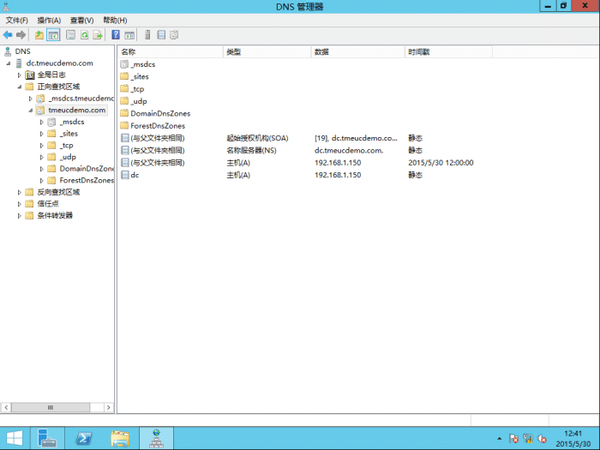Open the 查看(V) menu
The image size is (600, 450).
pos(81,20)
